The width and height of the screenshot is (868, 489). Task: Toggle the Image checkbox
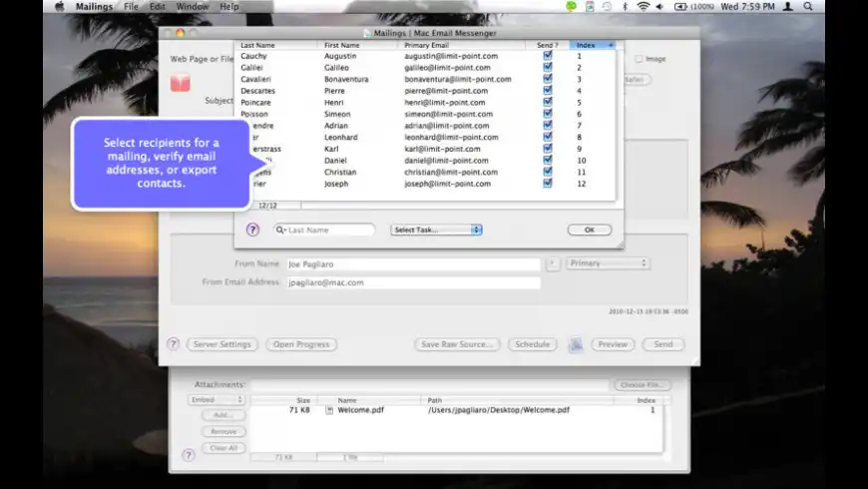coord(639,59)
